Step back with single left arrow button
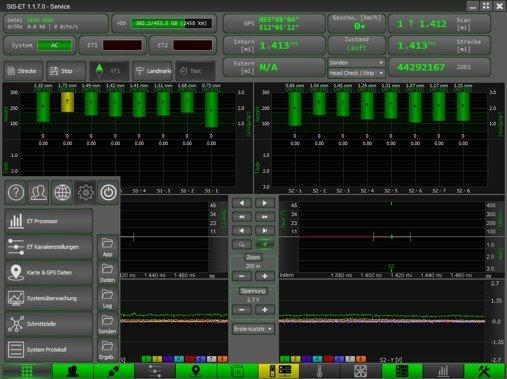The image size is (507, 379). coord(241,203)
